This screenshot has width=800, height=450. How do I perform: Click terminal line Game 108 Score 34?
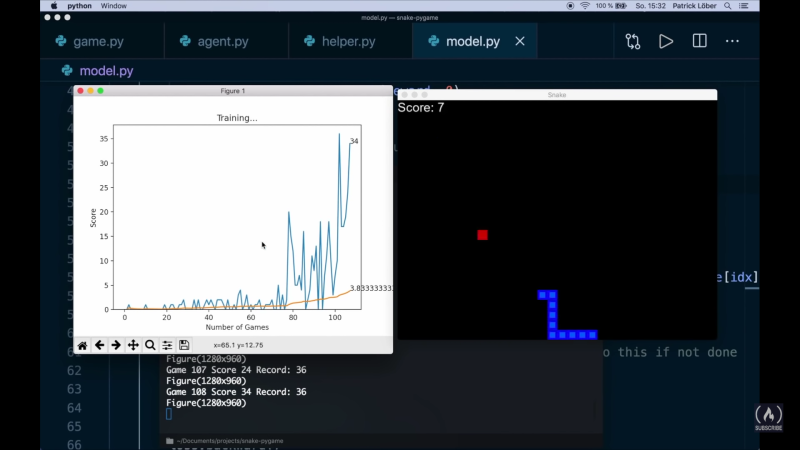click(x=236, y=392)
